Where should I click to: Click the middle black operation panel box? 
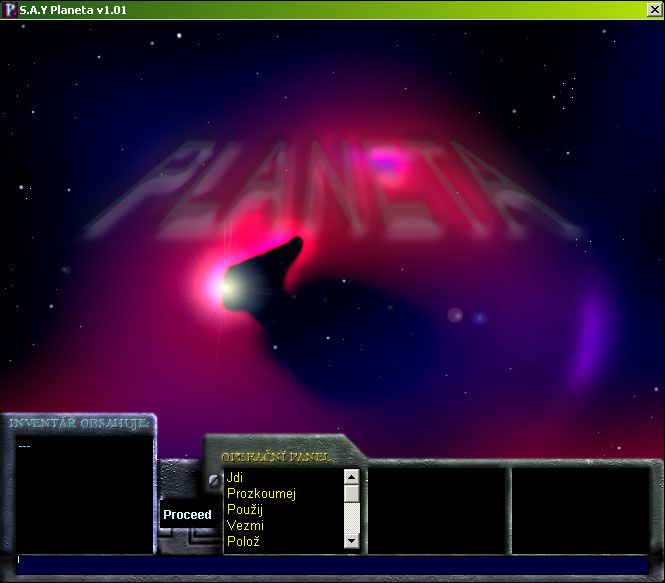[437, 510]
